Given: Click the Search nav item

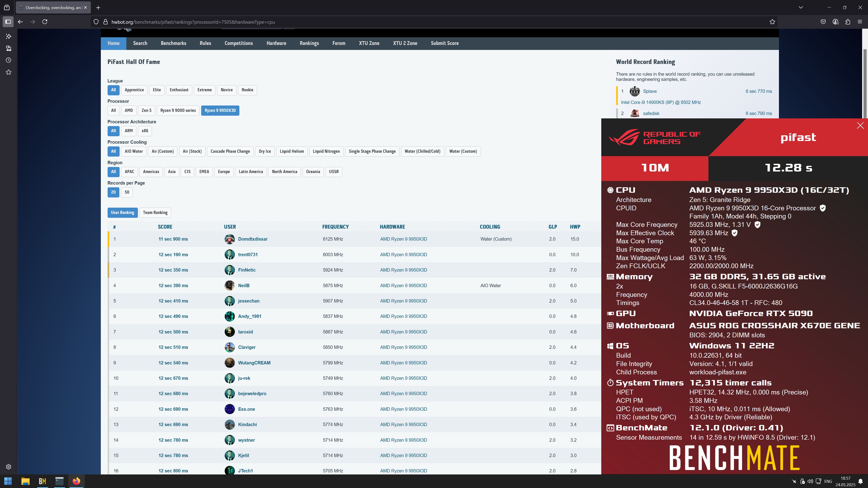Looking at the screenshot, I should tap(140, 43).
